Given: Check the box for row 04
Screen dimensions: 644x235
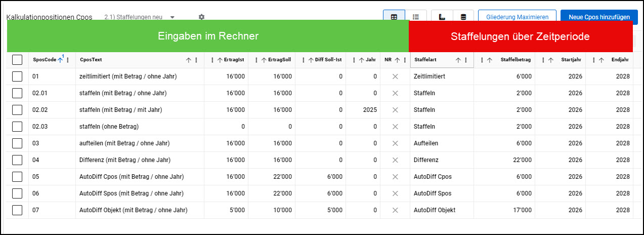Looking at the screenshot, I should (17, 160).
